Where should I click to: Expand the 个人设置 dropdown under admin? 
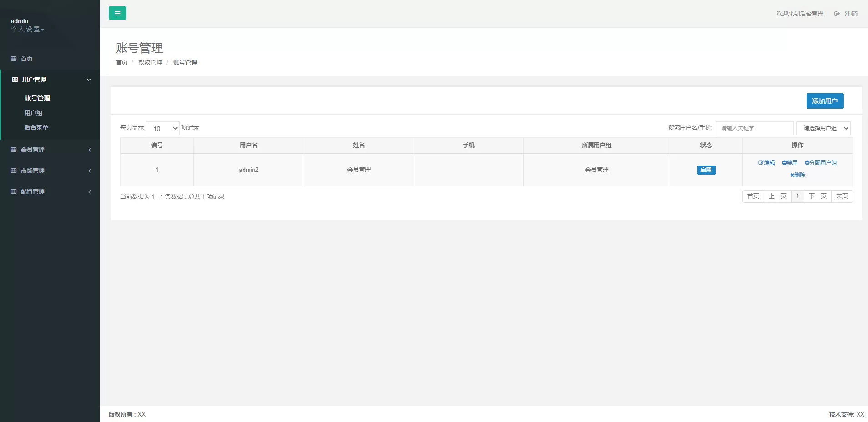[27, 30]
